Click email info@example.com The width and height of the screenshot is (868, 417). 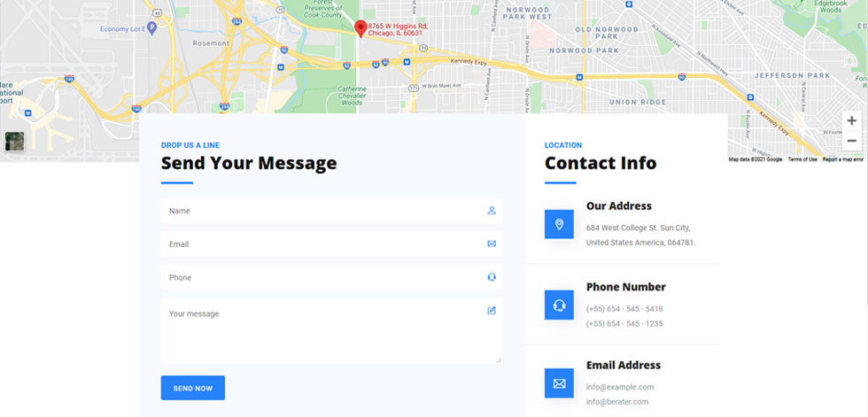(x=620, y=387)
